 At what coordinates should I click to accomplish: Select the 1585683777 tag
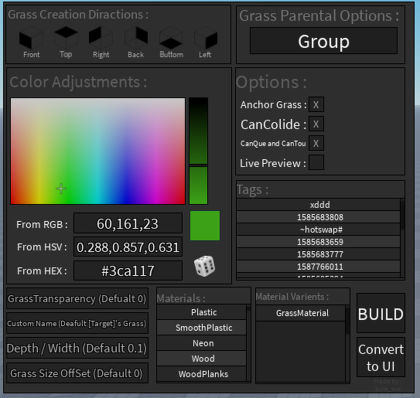pos(319,254)
